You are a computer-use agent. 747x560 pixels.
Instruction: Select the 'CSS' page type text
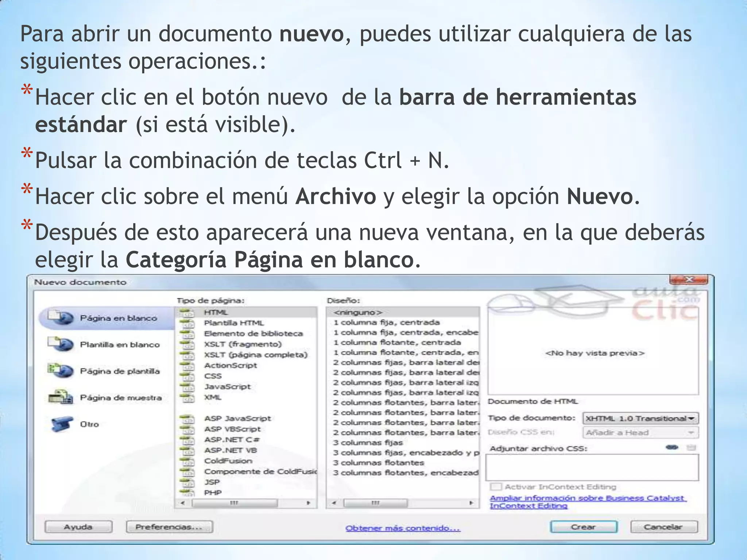213,376
